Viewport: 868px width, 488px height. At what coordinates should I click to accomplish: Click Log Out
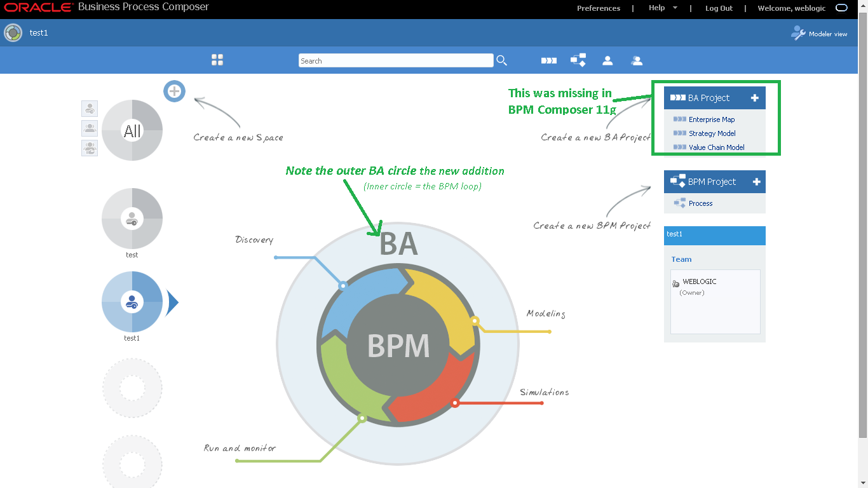(x=719, y=8)
